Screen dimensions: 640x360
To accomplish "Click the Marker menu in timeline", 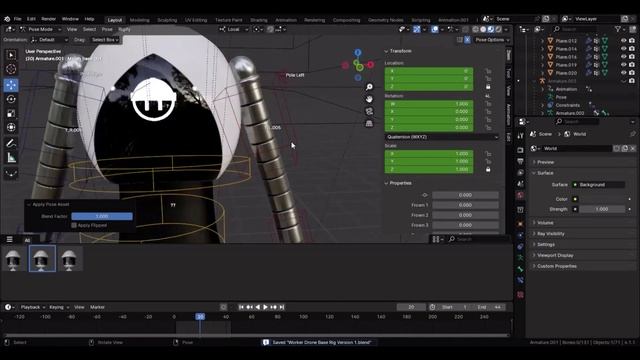I will [97, 307].
